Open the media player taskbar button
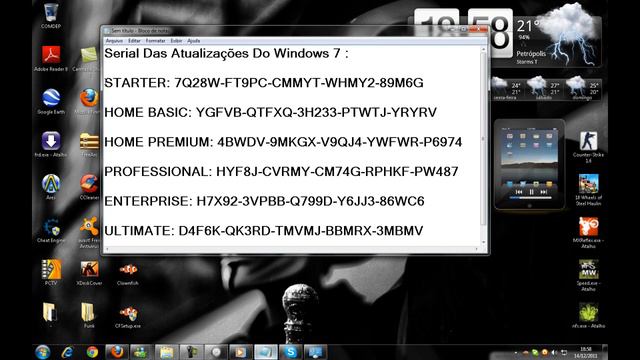The image size is (640, 360). pos(240,352)
